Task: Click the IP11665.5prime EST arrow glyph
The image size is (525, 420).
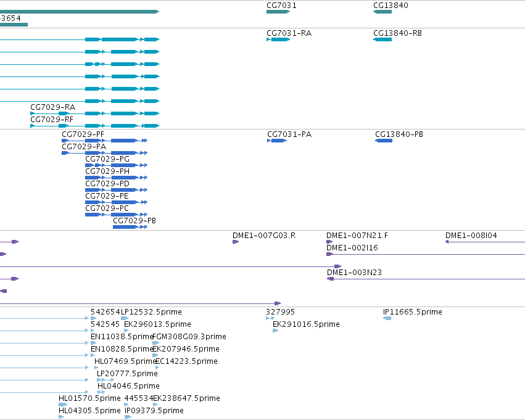Action: [x=387, y=318]
